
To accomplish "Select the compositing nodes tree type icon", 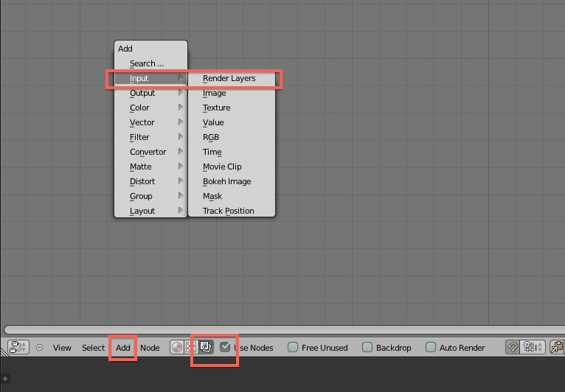I will point(206,347).
